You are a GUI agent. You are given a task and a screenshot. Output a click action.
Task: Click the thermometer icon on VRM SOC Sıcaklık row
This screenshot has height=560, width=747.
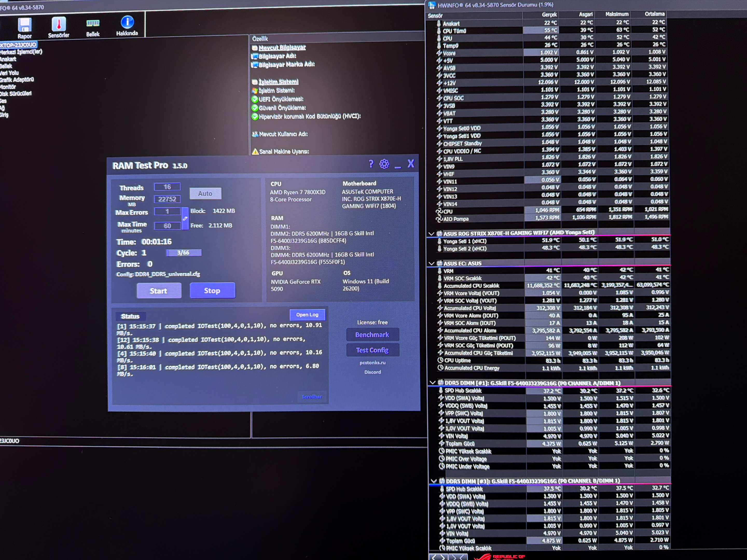[440, 278]
